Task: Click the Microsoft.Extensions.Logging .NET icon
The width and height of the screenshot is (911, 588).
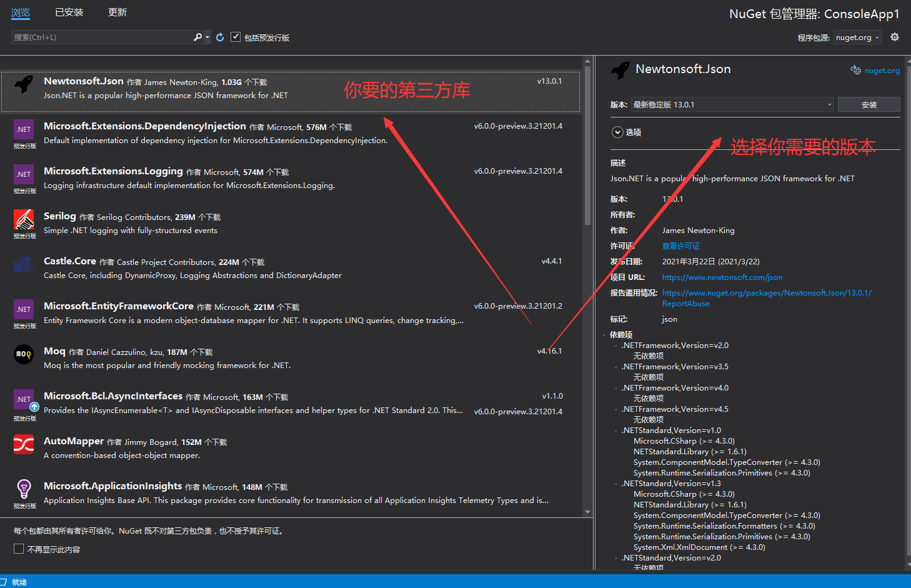Action: coord(24,174)
